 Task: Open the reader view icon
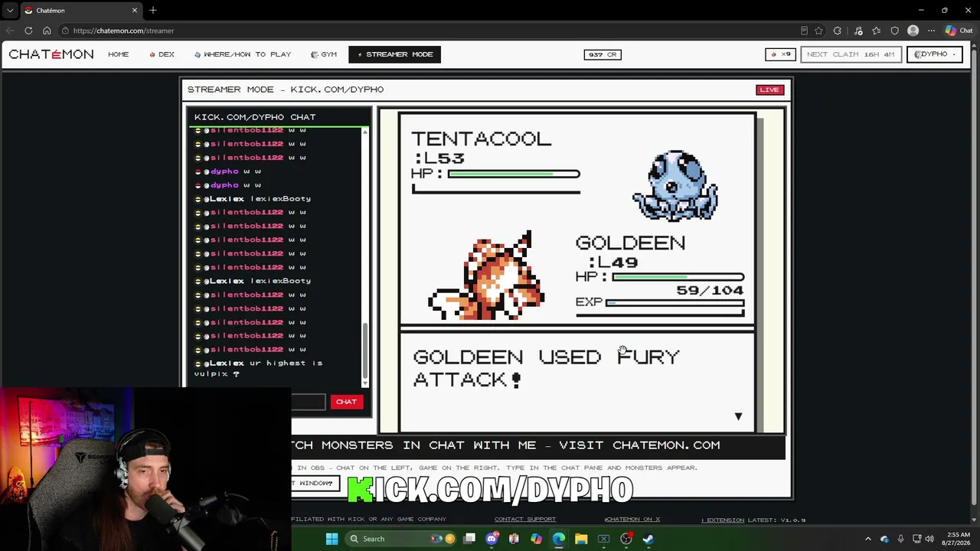[x=804, y=31]
